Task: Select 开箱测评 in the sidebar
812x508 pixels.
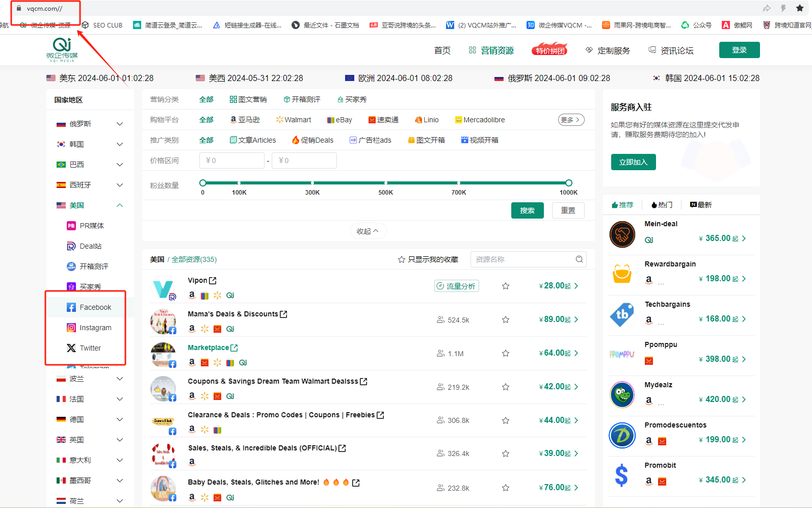Action: [x=88, y=266]
